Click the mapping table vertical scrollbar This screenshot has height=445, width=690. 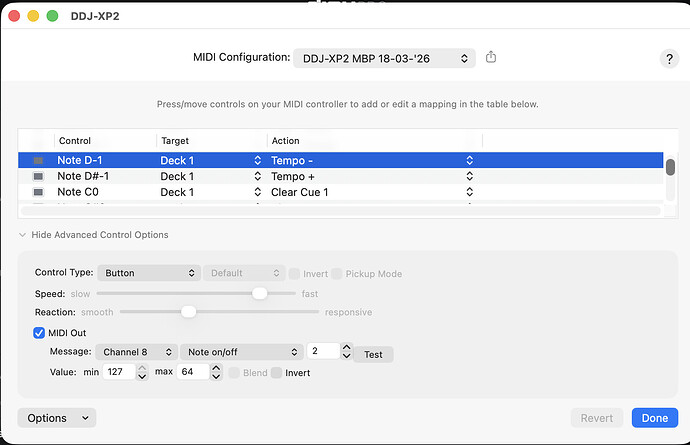click(x=670, y=167)
